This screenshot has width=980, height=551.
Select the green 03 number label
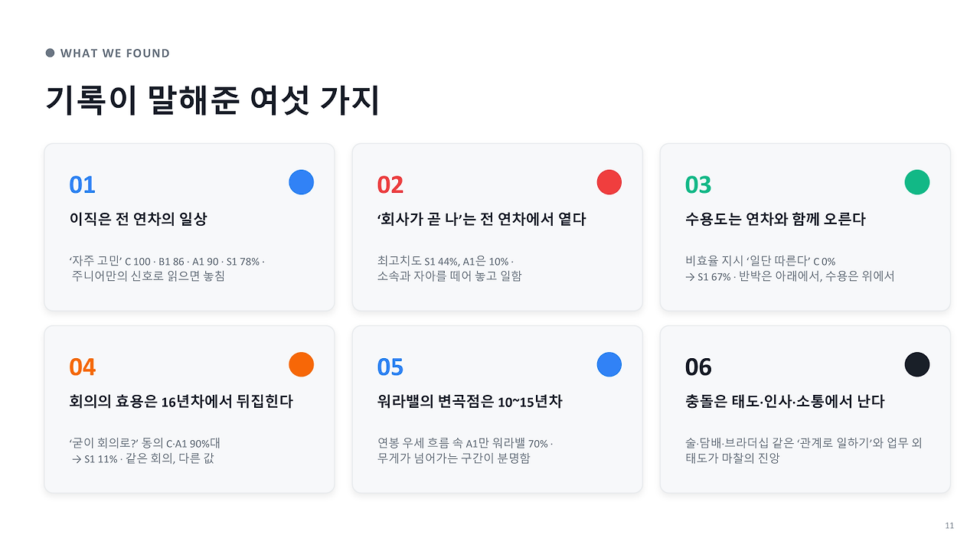(698, 185)
